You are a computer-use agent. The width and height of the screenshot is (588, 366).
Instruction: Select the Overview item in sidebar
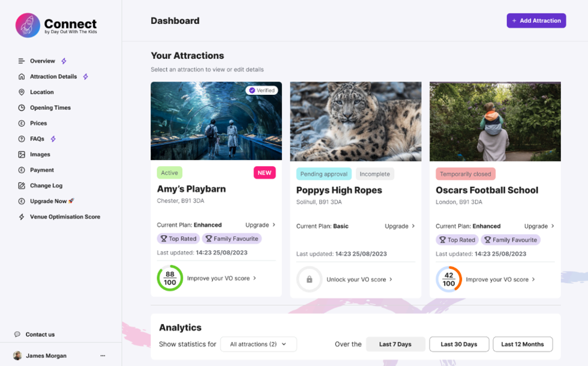point(20,61)
